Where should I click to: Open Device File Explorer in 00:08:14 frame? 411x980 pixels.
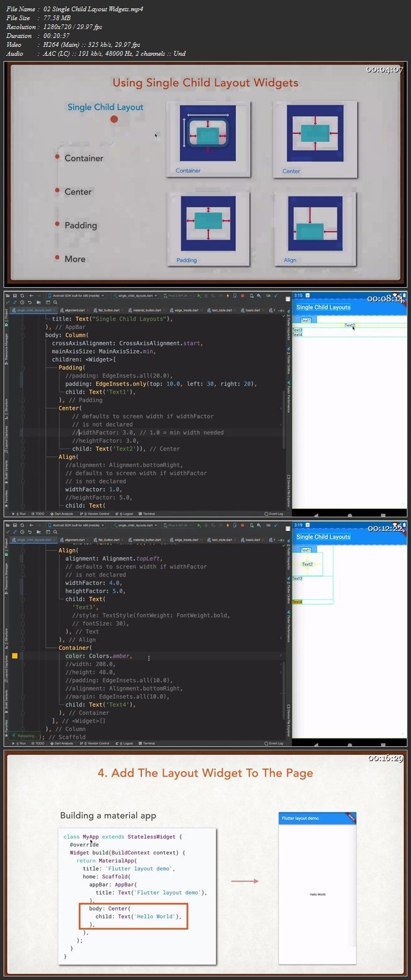(288, 491)
